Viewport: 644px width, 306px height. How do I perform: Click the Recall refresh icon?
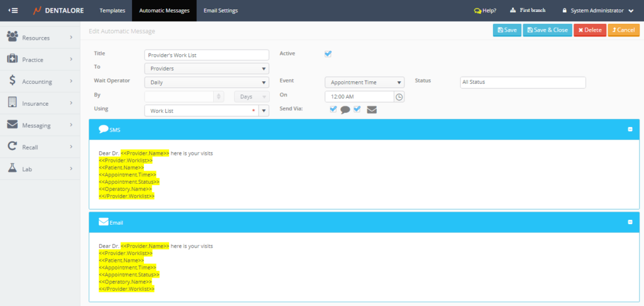pos(12,147)
